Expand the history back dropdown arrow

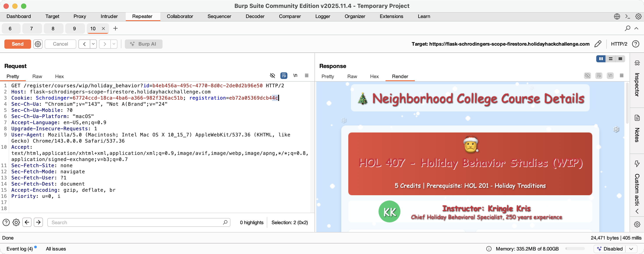tap(93, 44)
